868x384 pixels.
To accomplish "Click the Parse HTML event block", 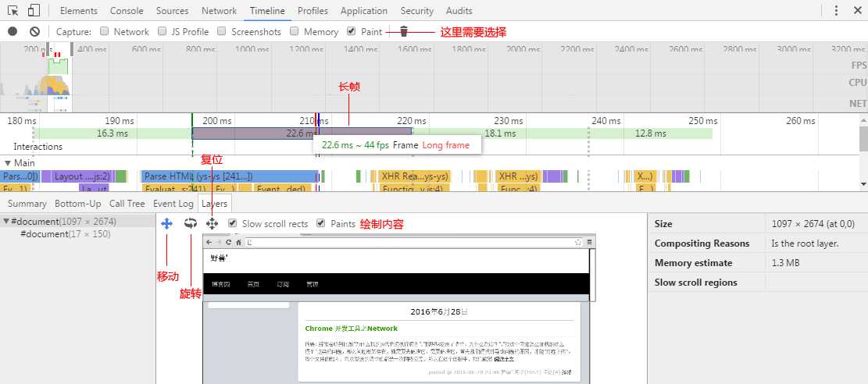I will [229, 176].
